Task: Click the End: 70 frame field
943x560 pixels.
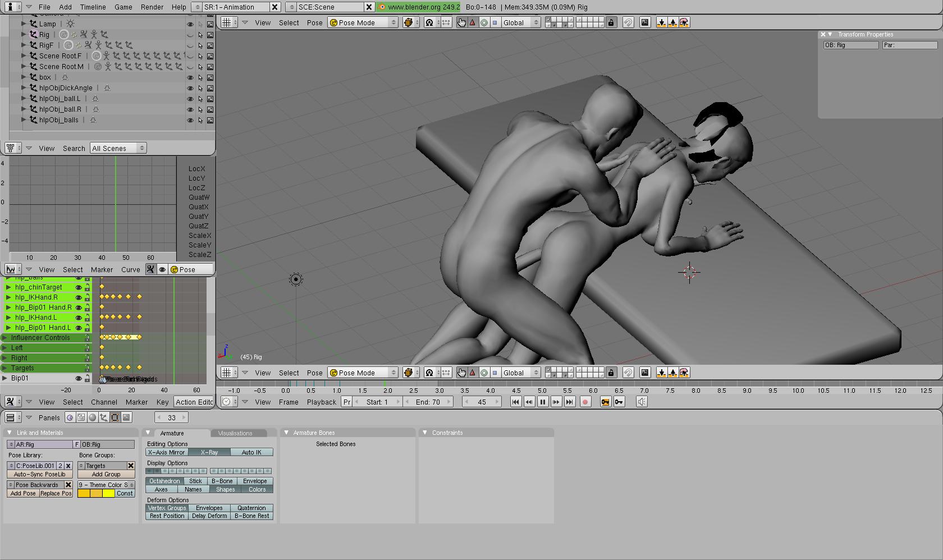Action: click(428, 402)
